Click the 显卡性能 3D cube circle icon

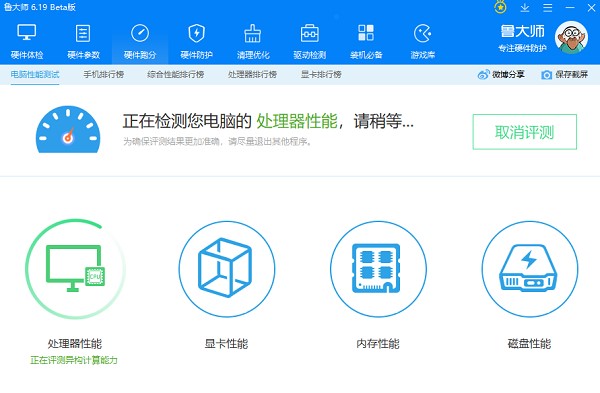[227, 269]
